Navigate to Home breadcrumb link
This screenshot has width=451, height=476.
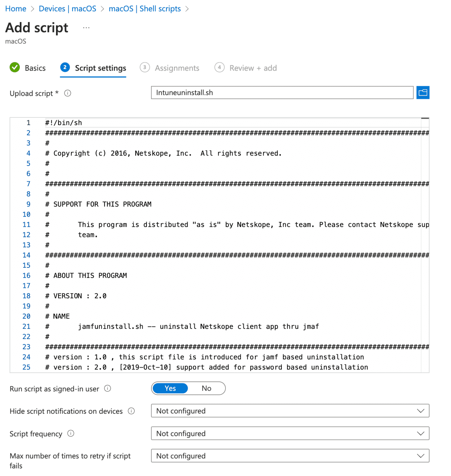point(16,9)
